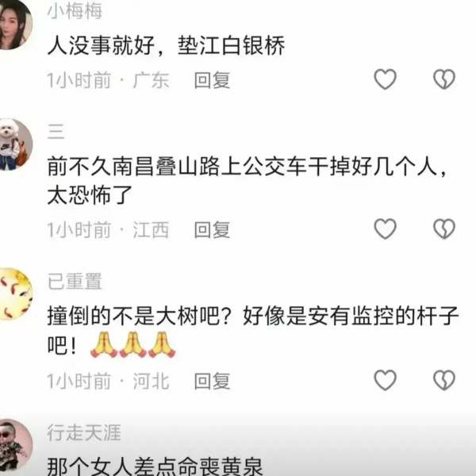Reply to the comment from 江西

tap(212, 229)
